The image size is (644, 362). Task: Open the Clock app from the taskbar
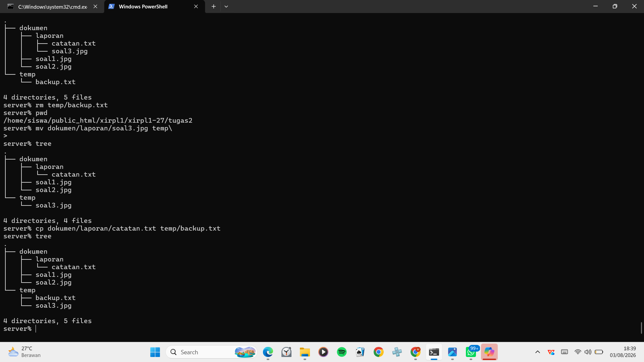(x=286, y=352)
